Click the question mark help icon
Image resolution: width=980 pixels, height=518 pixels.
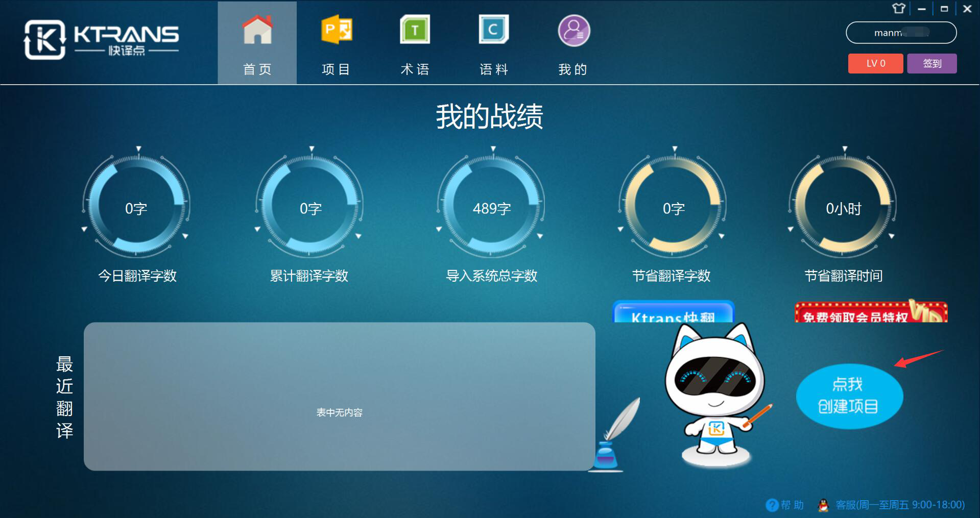coord(772,505)
